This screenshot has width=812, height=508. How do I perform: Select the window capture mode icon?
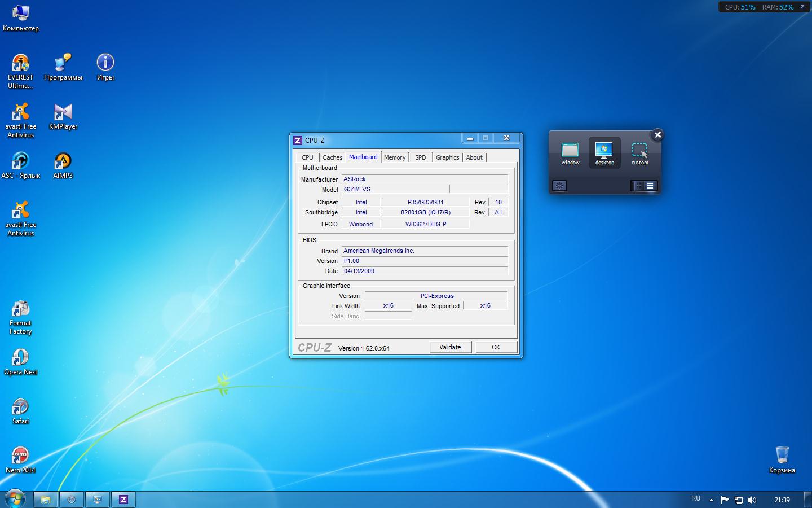[570, 152]
